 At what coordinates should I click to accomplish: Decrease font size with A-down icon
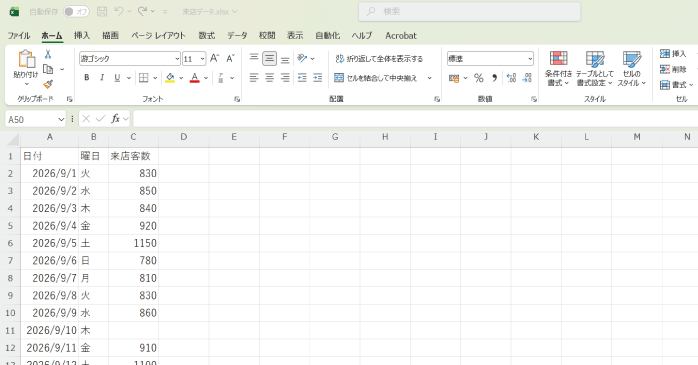click(230, 58)
